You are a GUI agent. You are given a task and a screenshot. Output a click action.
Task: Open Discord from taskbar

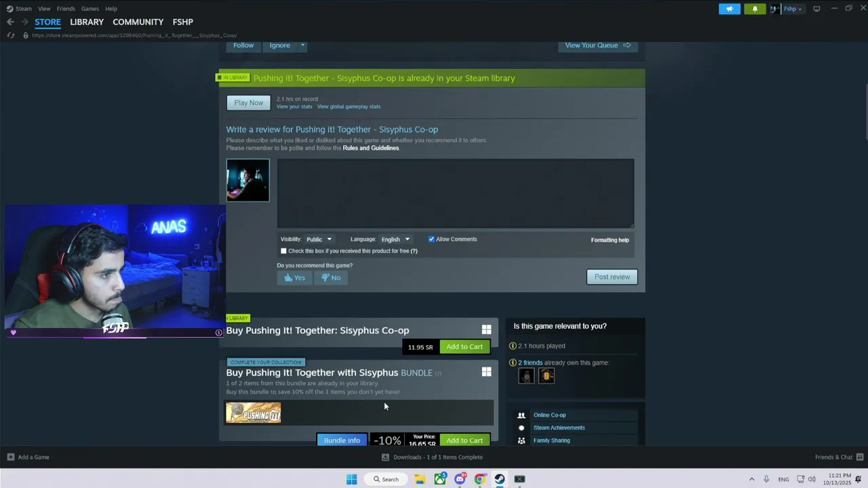pos(460,479)
